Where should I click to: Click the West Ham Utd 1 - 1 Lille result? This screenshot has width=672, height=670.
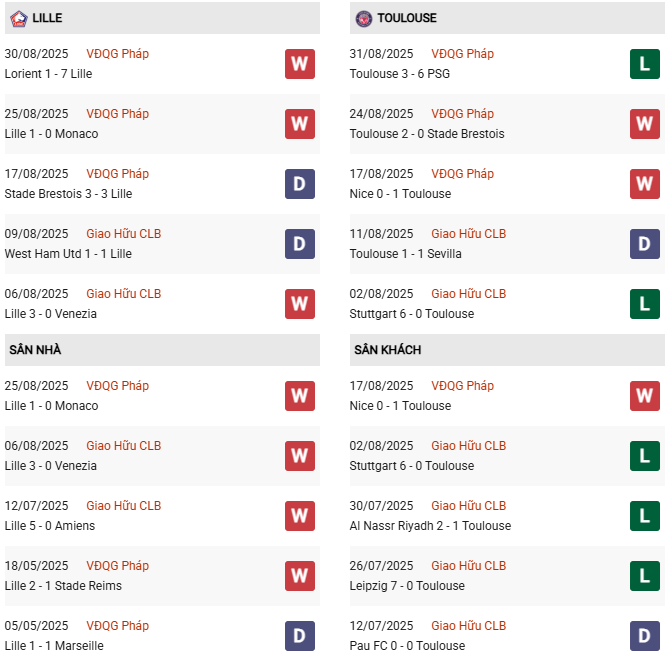[66, 254]
